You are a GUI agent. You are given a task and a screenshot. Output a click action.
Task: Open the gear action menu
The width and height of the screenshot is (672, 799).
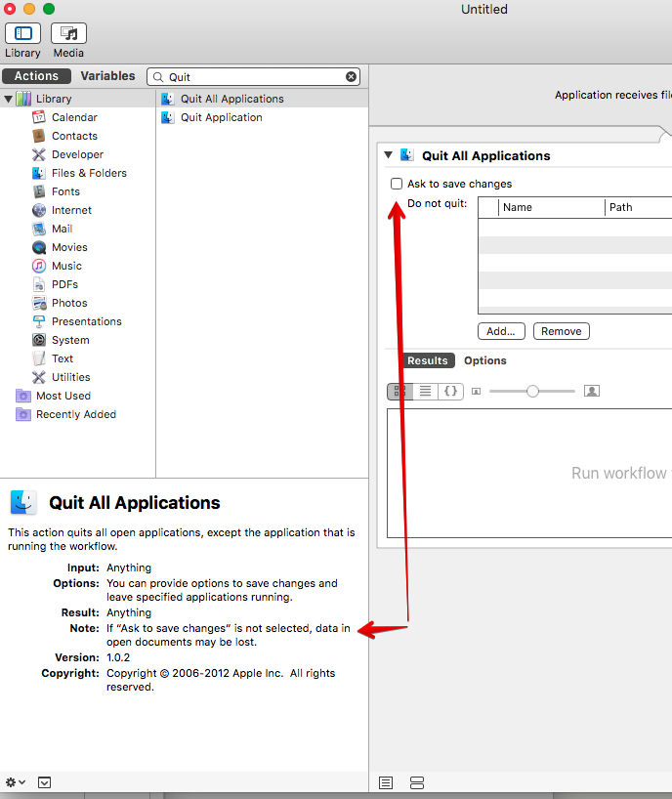click(x=15, y=781)
